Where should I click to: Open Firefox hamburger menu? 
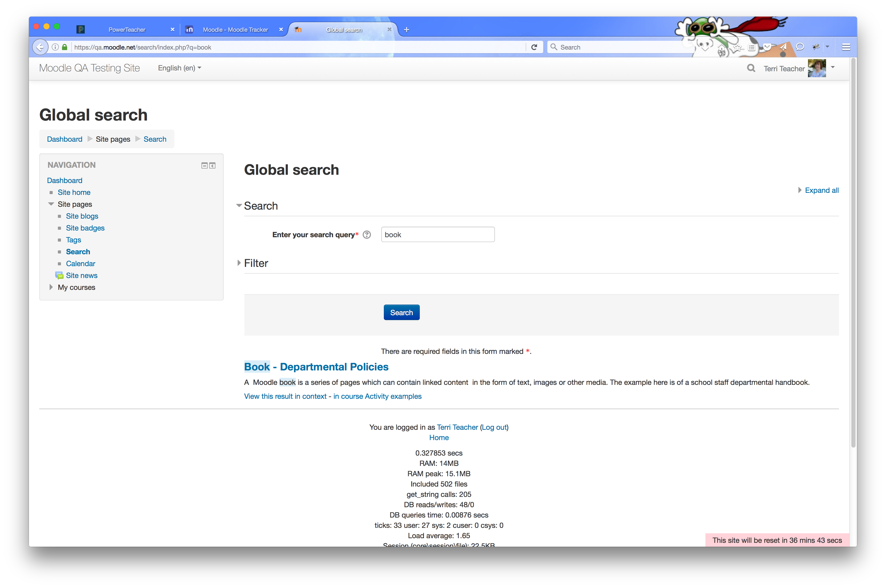coord(846,47)
